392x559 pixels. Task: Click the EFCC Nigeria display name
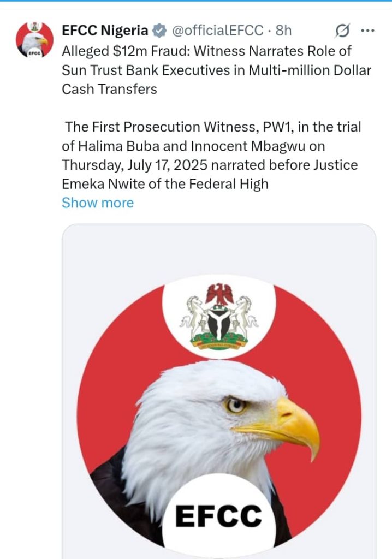pyautogui.click(x=105, y=31)
